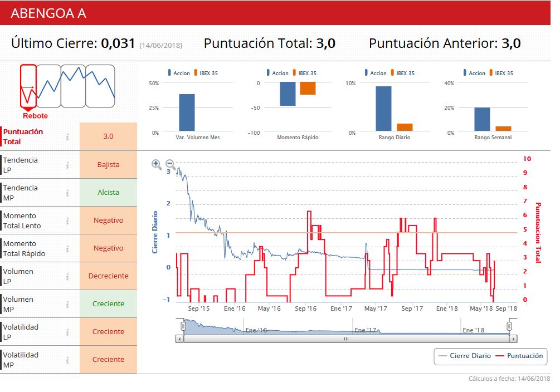Image resolution: width=560 pixels, height=392 pixels.
Task: Toggle IBEX 35 legend in Momento Rápido chart
Action: pyautogui.click(x=304, y=73)
